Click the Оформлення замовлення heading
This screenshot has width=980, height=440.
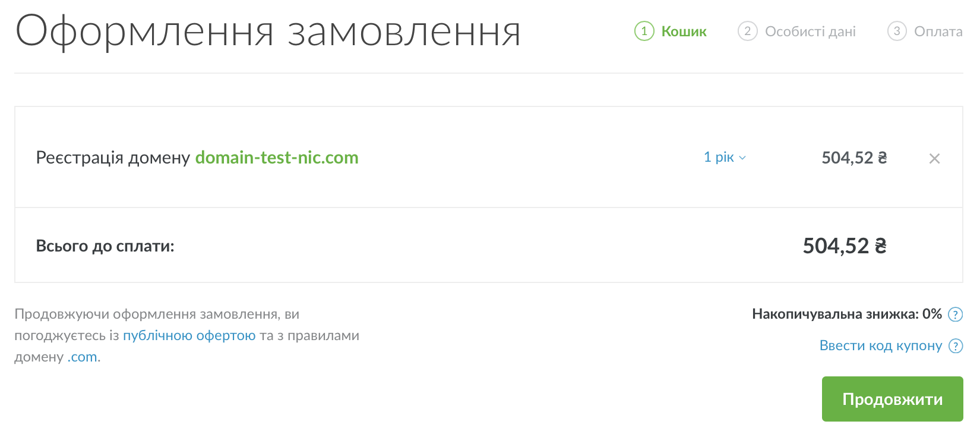[x=268, y=32]
